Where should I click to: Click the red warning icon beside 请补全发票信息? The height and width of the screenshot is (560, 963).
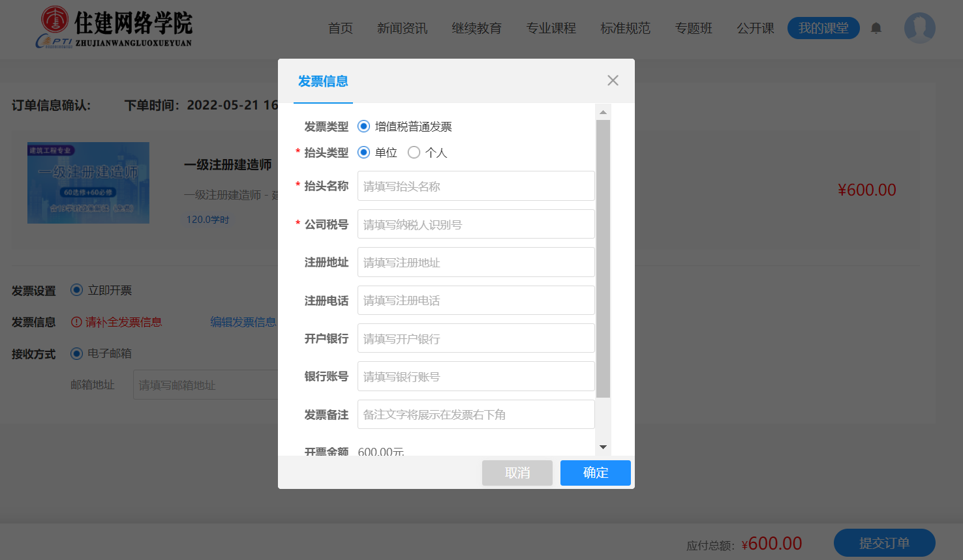click(x=76, y=322)
